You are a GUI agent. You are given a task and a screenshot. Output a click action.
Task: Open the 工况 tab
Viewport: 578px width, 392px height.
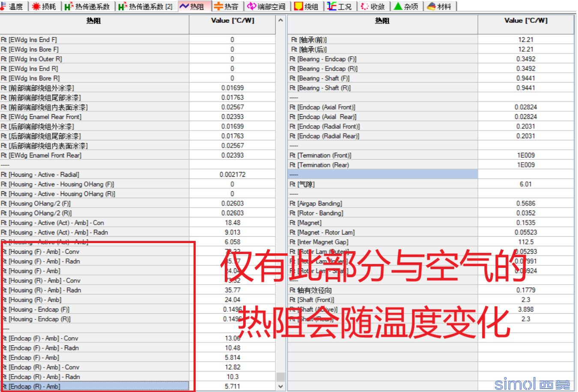(x=340, y=6)
